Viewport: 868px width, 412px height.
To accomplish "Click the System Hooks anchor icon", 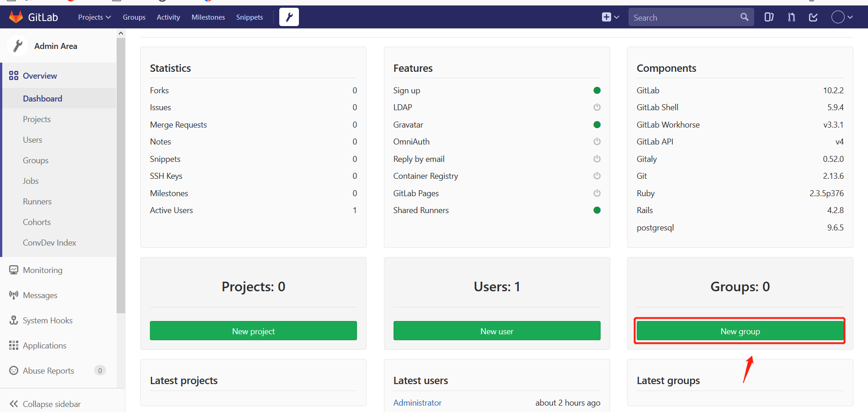I will click(x=14, y=320).
